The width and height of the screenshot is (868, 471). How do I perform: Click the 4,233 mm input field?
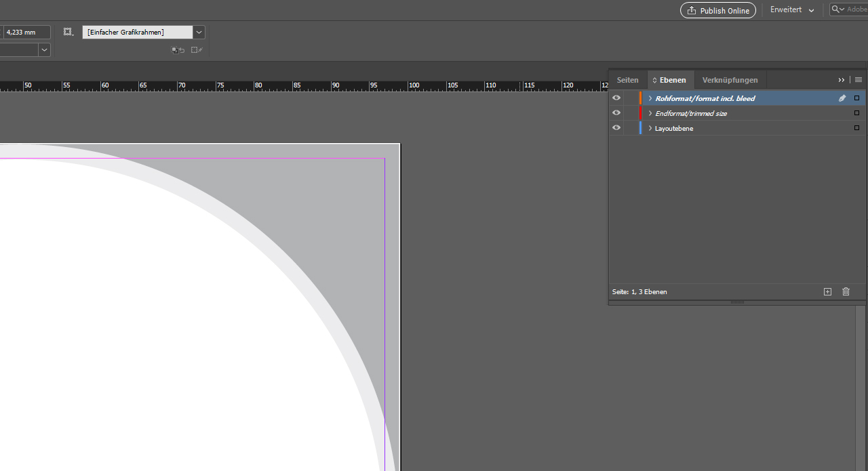[x=26, y=32]
